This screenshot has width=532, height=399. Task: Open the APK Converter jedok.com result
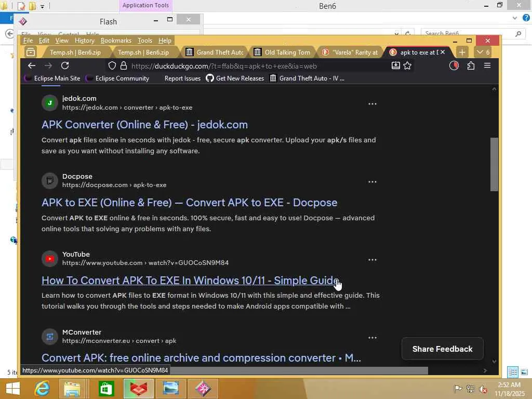144,125
